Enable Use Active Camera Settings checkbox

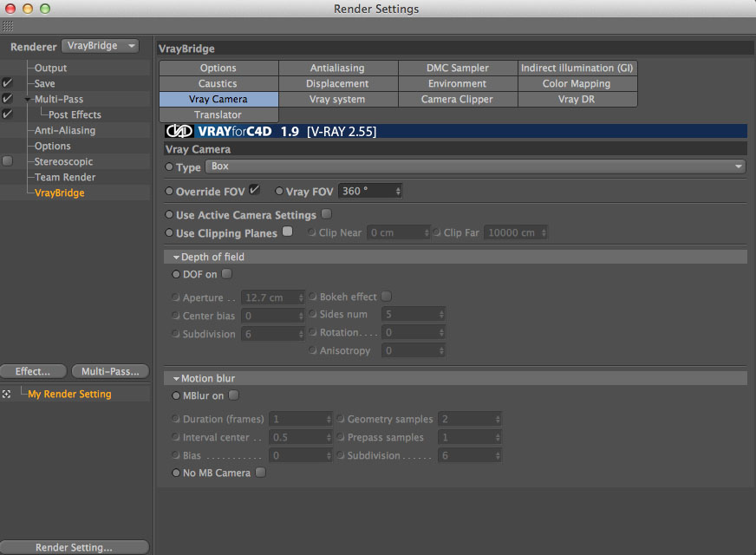[326, 213]
